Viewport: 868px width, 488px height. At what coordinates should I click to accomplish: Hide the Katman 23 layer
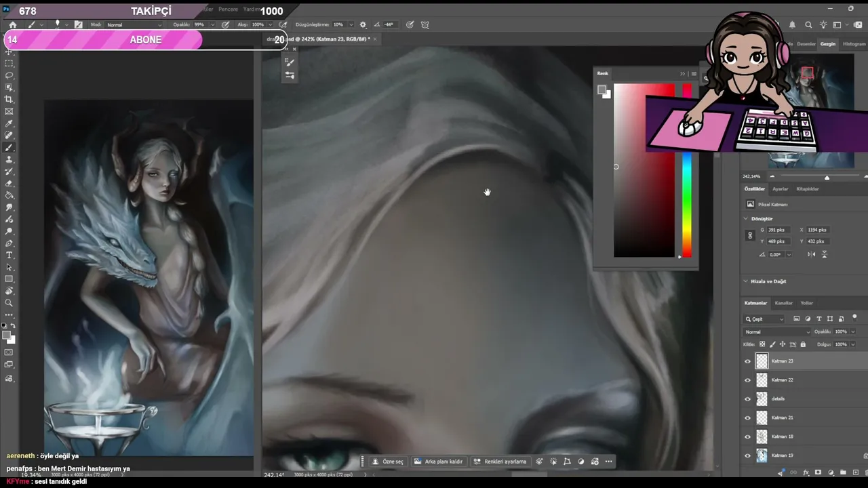pos(748,361)
